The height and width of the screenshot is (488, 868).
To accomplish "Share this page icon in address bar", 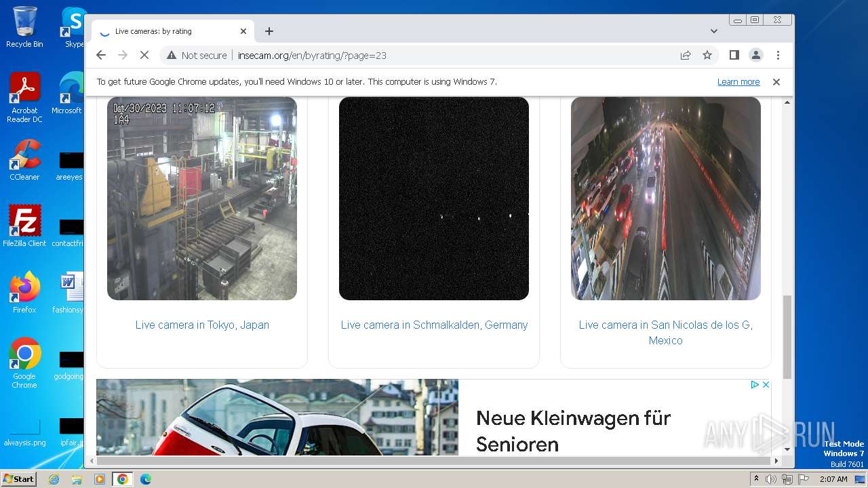I will [686, 56].
